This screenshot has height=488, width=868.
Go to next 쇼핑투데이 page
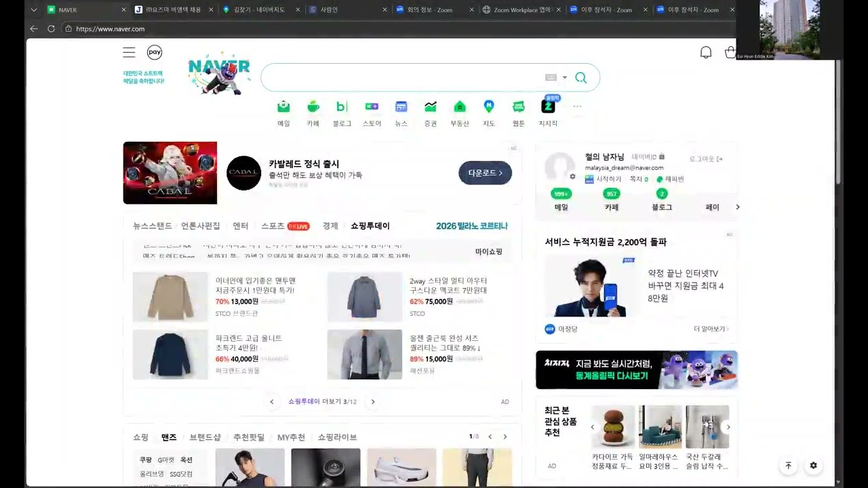click(372, 402)
